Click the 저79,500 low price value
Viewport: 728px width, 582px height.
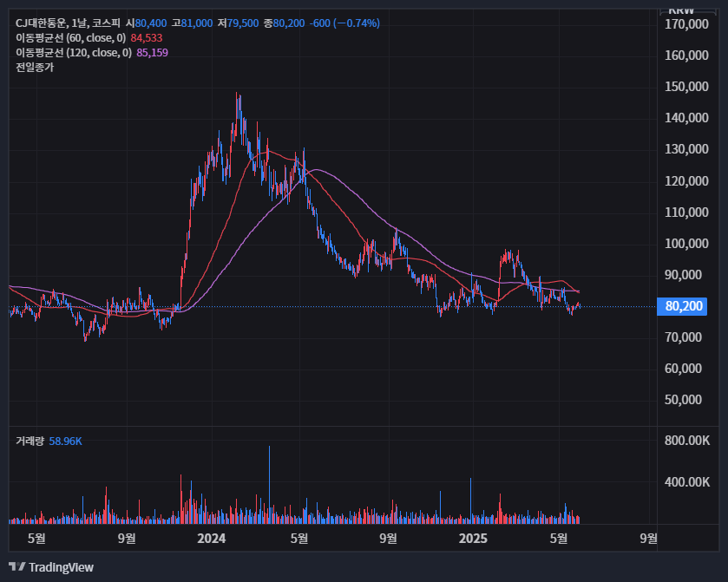point(238,23)
